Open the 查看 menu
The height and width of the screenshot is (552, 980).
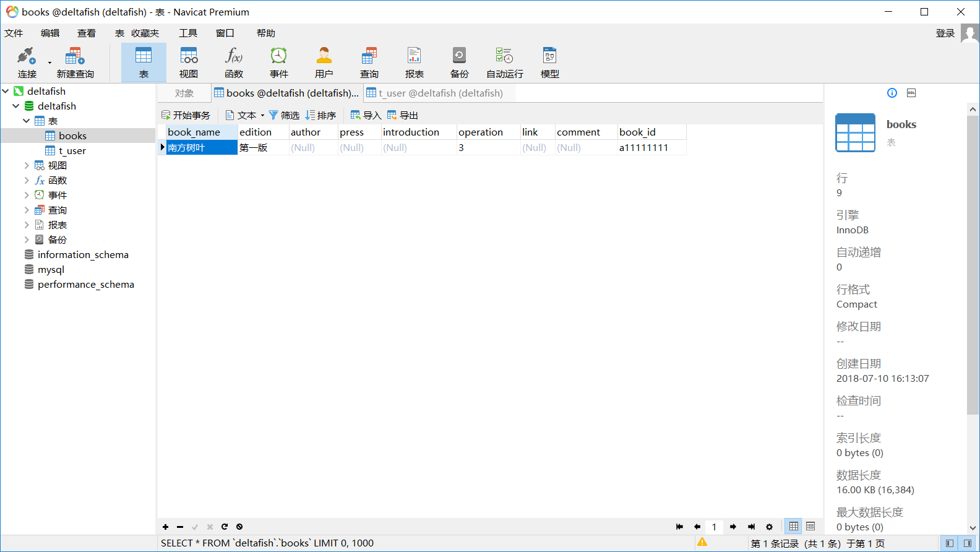(x=87, y=33)
